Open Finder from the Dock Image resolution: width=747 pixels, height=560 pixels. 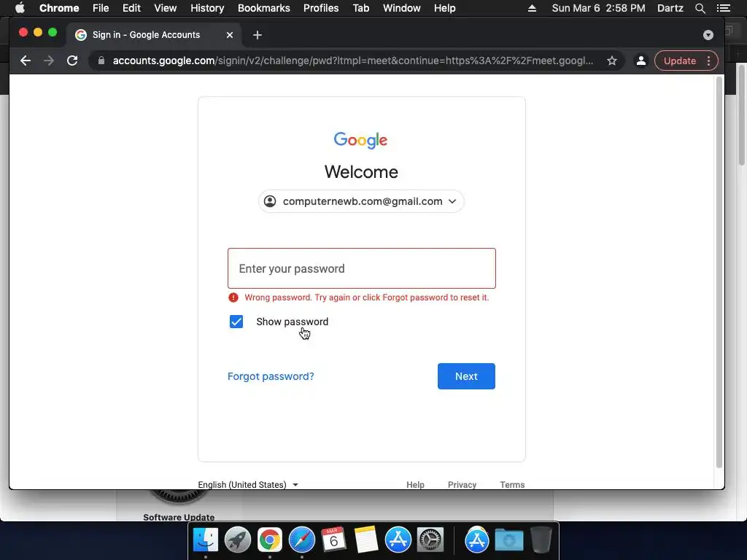coord(205,540)
